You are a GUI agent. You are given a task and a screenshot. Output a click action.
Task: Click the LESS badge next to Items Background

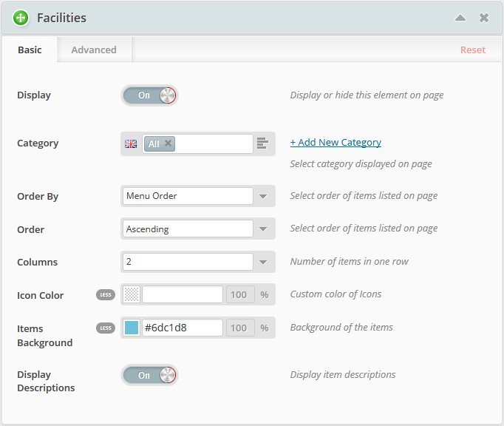pyautogui.click(x=106, y=328)
